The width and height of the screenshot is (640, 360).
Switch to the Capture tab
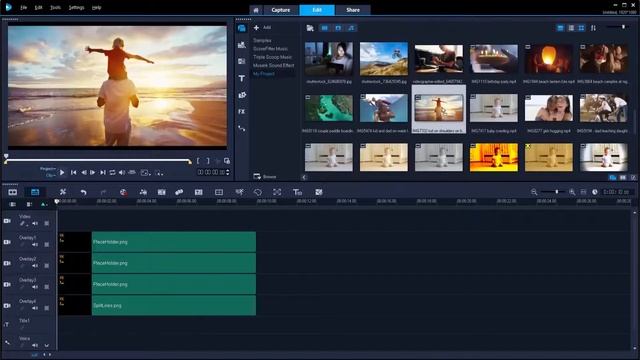[281, 10]
